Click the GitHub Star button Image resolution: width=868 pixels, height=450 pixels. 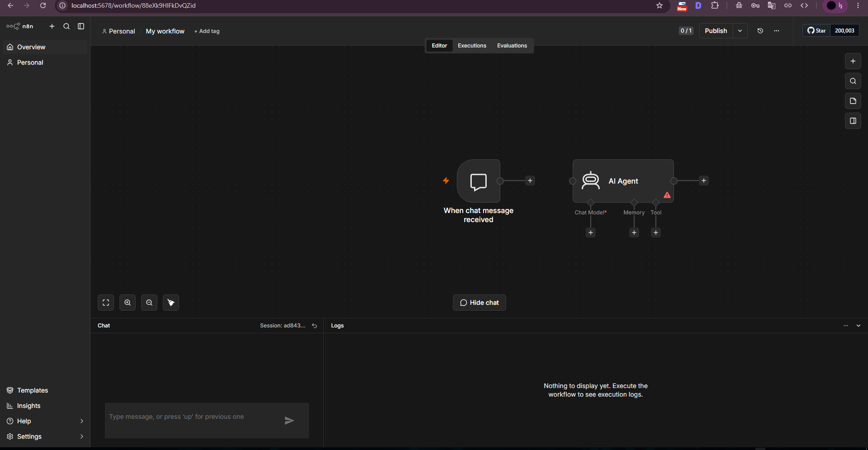coord(816,31)
